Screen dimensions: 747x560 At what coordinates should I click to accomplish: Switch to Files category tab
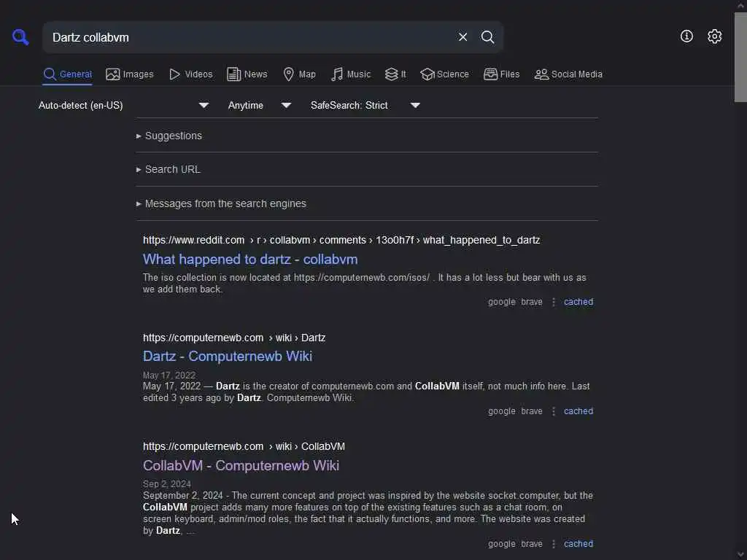pyautogui.click(x=501, y=74)
